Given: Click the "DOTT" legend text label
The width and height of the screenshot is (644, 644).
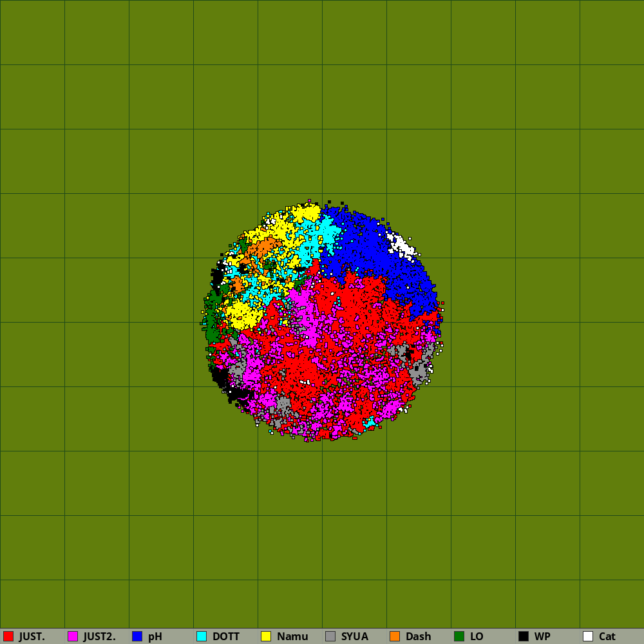Looking at the screenshot, I should point(225,636).
